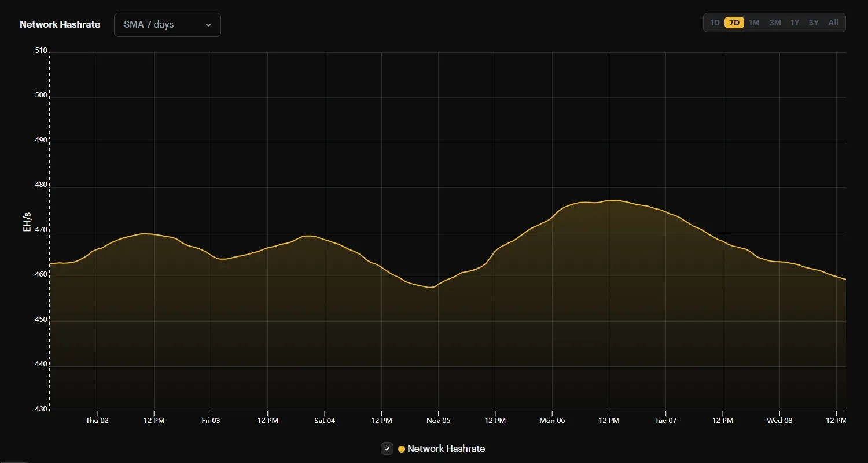
Task: Expand the moving average selector chevron
Action: [208, 25]
